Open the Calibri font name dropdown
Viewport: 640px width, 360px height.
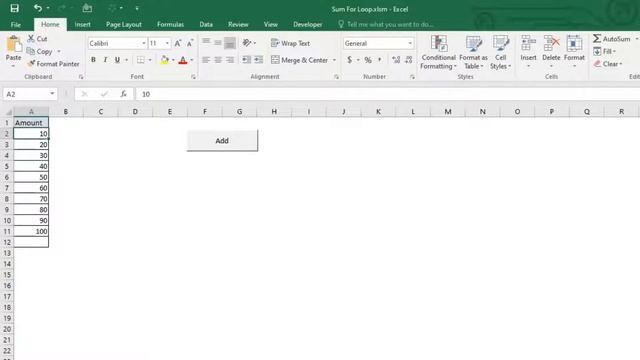(x=144, y=43)
